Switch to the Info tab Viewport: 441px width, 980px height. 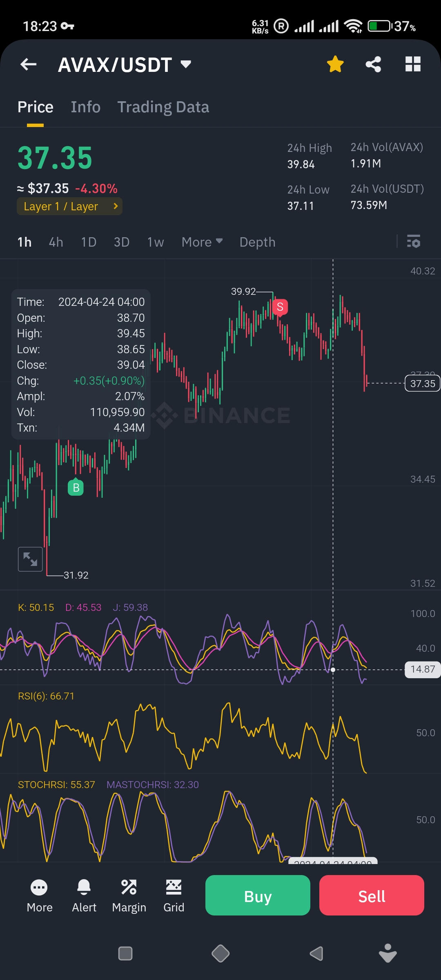[86, 107]
